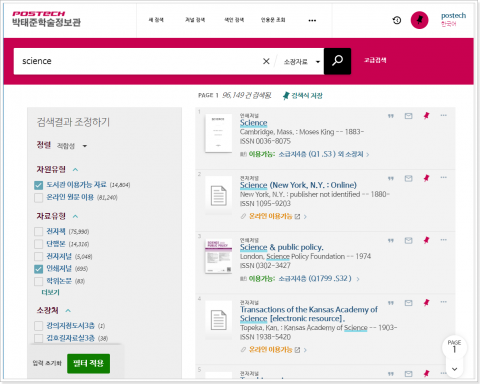The height and width of the screenshot is (384, 480).
Task: Open more actions for Science 1883 record
Action: coord(443,115)
